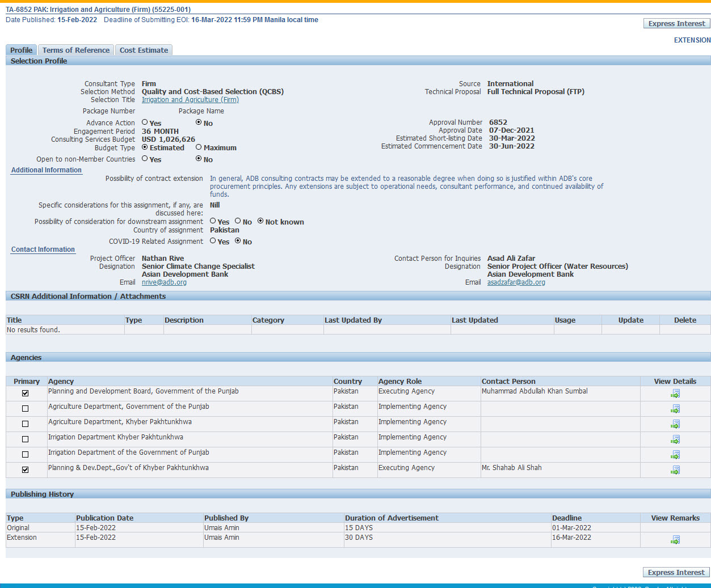Toggle primary checkbox for Planning & Dev.Dept. Khyber Pakhtunkhwa
The width and height of the screenshot is (711, 588).
(x=25, y=469)
